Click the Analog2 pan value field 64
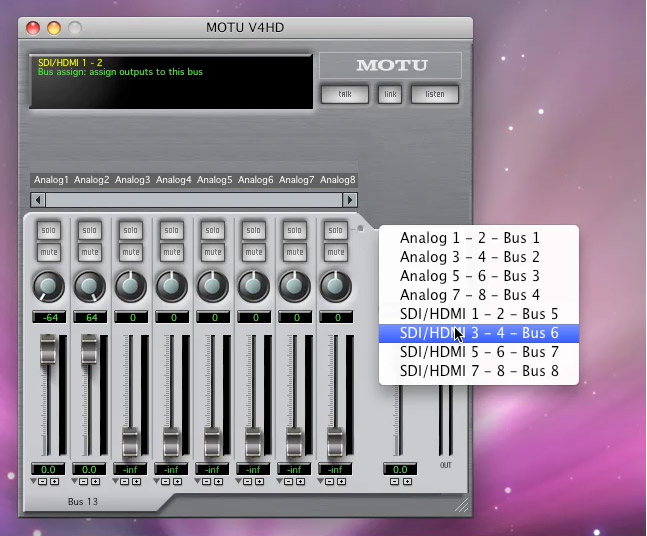This screenshot has height=536, width=647. [x=90, y=317]
